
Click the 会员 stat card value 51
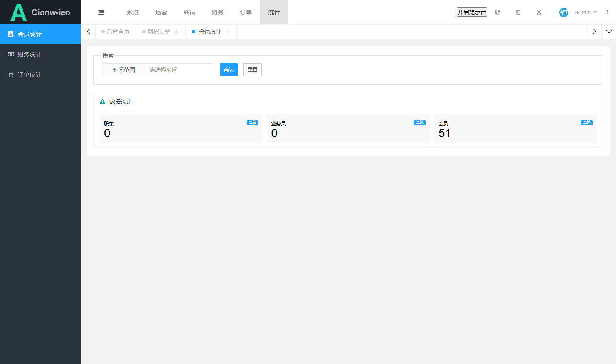click(x=444, y=133)
